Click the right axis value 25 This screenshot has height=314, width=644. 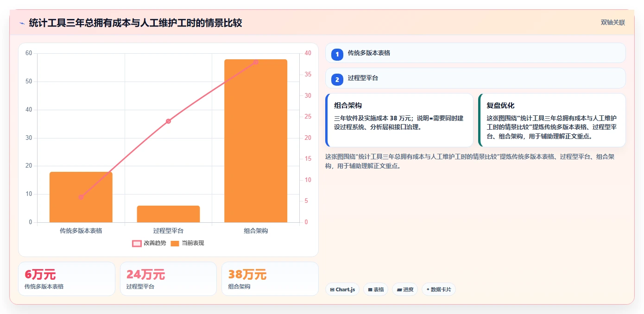click(x=308, y=117)
